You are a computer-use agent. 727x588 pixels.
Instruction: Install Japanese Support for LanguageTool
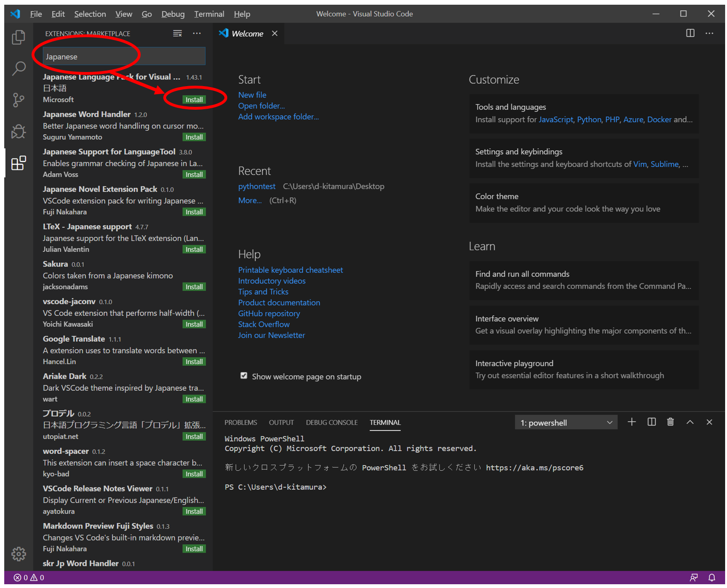point(194,175)
